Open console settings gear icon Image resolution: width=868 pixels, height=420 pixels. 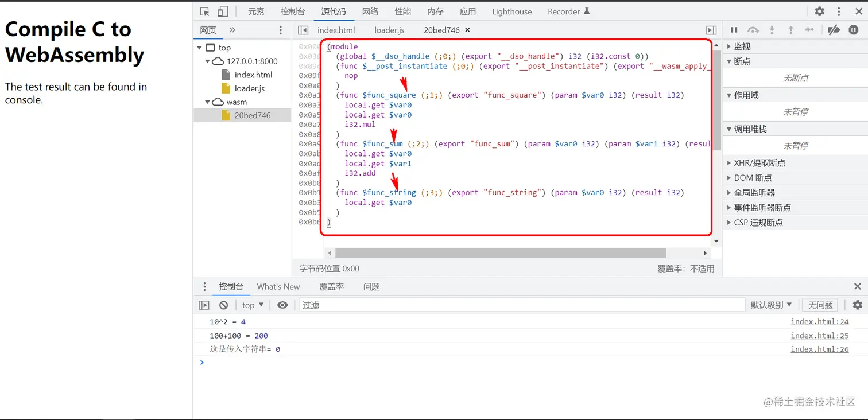[x=857, y=305]
